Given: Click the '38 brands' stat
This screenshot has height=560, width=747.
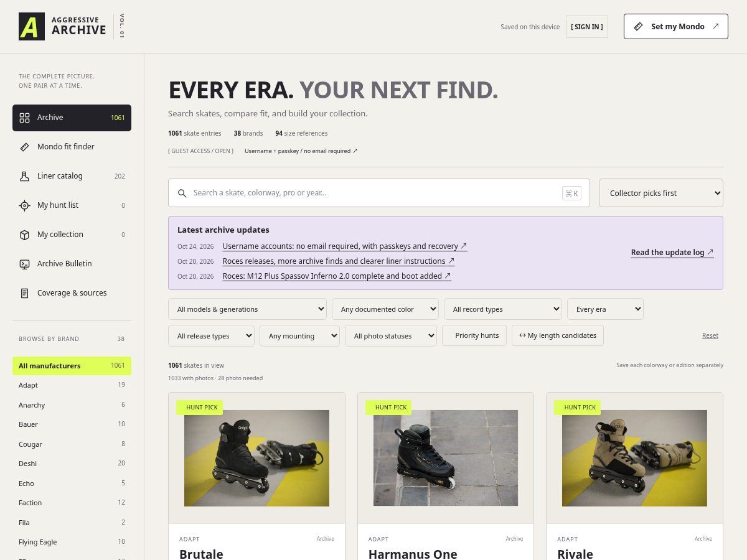Looking at the screenshot, I should 248,133.
